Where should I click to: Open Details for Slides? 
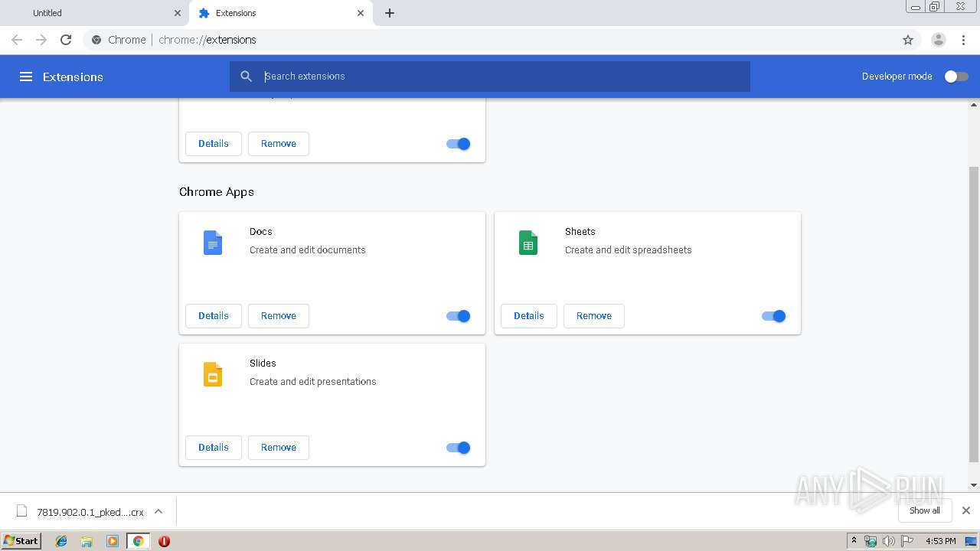click(214, 448)
